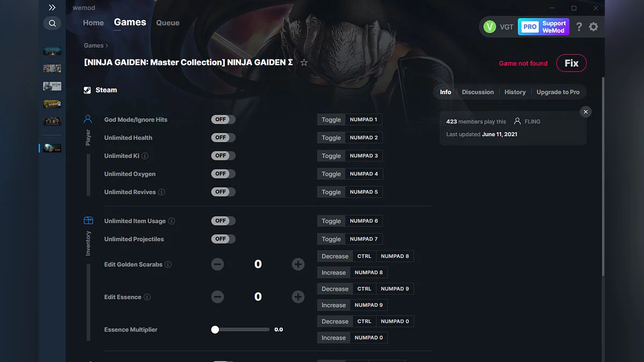Open the second game thumbnail in sidebar

point(52,68)
